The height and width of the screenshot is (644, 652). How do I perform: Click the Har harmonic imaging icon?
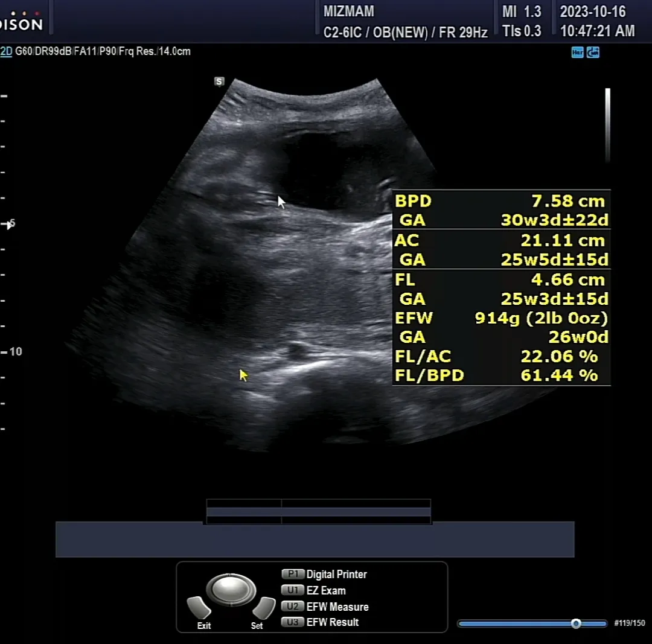(x=577, y=53)
